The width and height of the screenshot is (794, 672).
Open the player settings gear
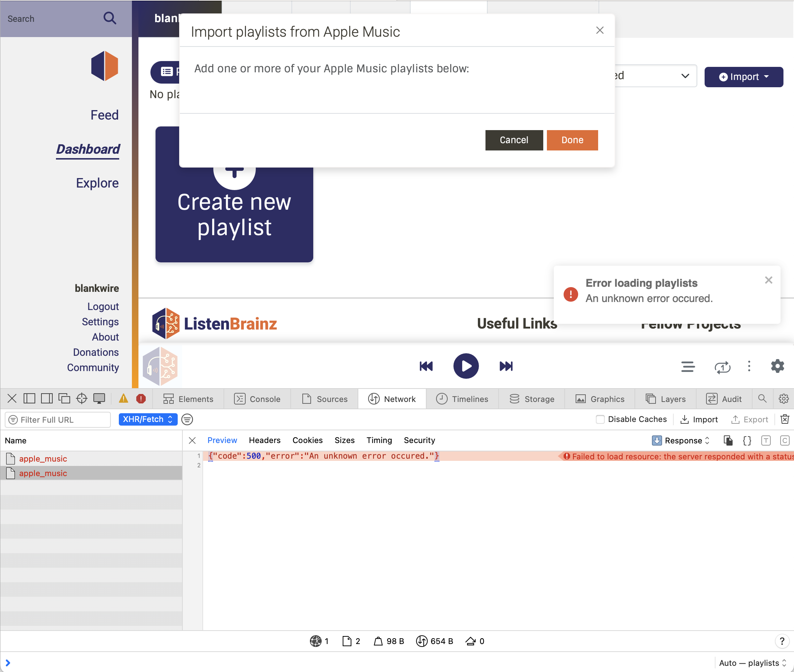tap(777, 366)
